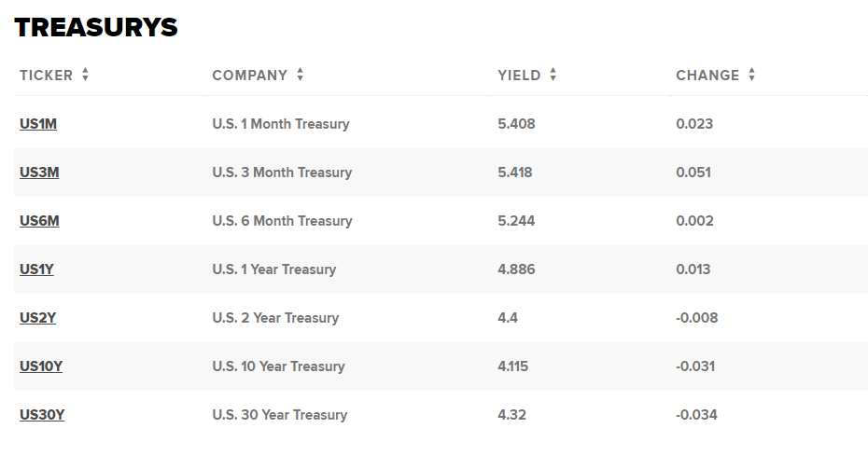
Task: Sort table by YIELD column header
Action: pyautogui.click(x=519, y=76)
